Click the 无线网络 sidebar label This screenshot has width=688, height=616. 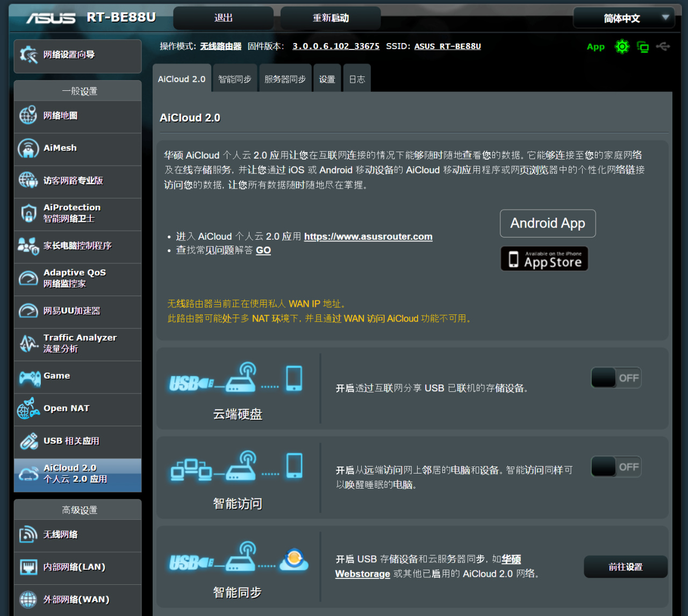(x=61, y=534)
